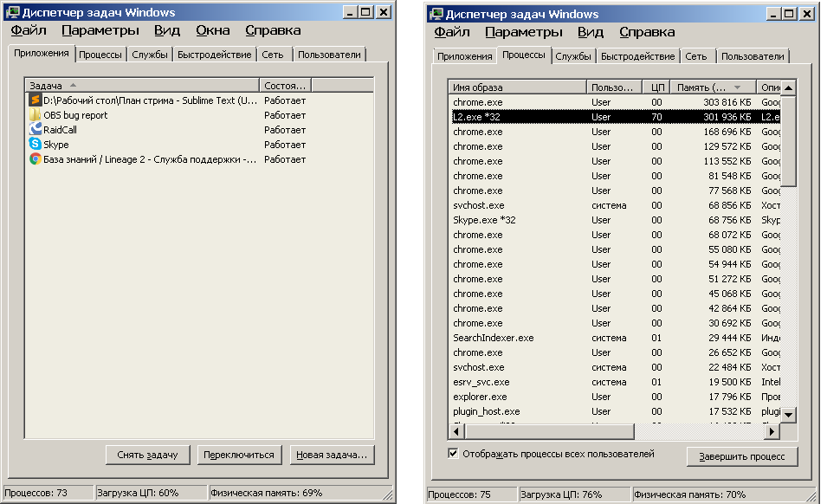Select plugin_host.exe process
The height and width of the screenshot is (504, 840).
tap(616, 411)
